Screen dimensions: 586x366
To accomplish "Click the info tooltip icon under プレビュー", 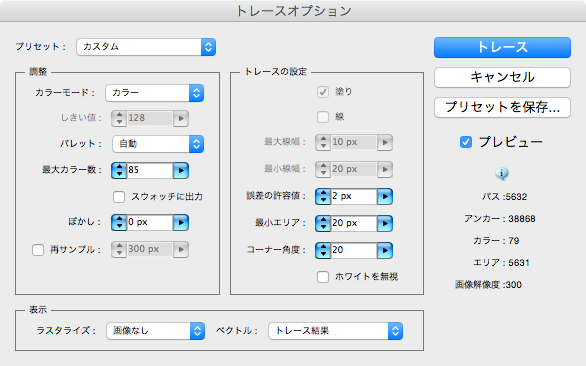I will coord(502,173).
